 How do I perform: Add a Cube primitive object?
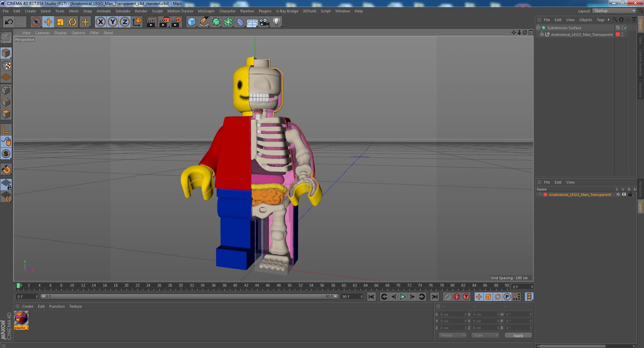192,22
